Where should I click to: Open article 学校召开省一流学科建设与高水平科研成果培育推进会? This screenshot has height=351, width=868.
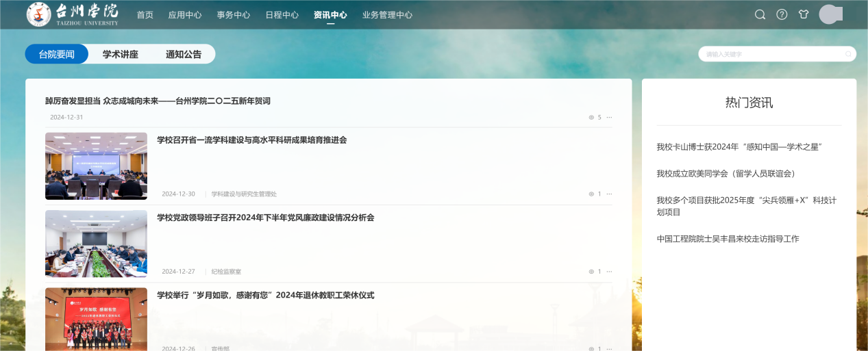tap(251, 140)
